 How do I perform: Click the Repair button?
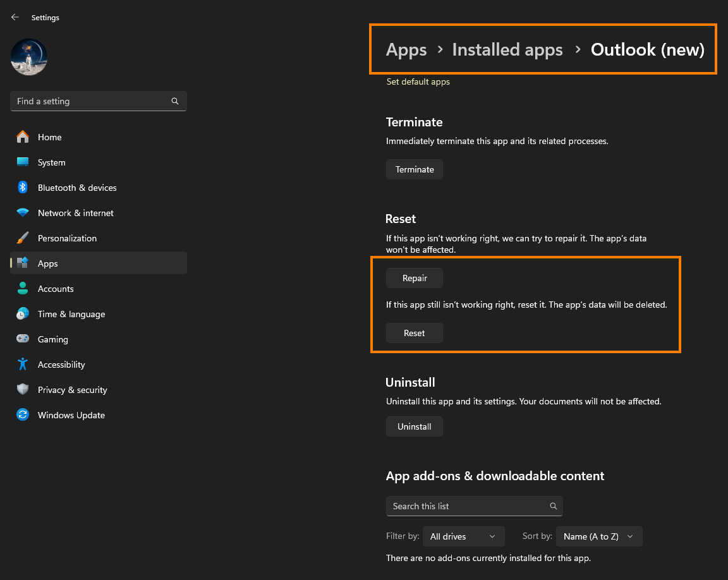point(415,278)
